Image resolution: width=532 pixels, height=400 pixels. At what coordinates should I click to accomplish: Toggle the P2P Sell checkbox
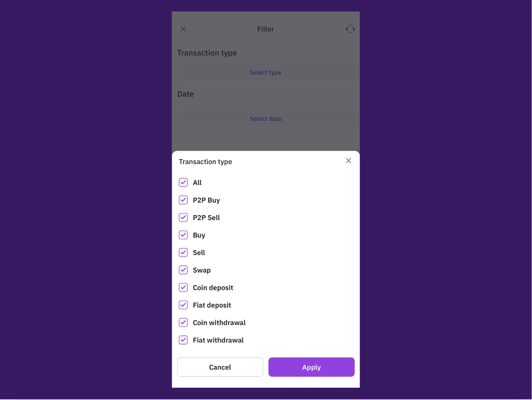[183, 217]
